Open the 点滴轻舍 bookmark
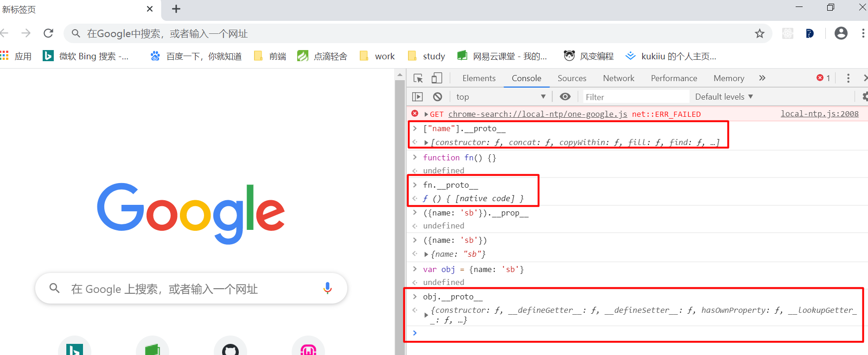The width and height of the screenshot is (868, 355). coord(322,56)
